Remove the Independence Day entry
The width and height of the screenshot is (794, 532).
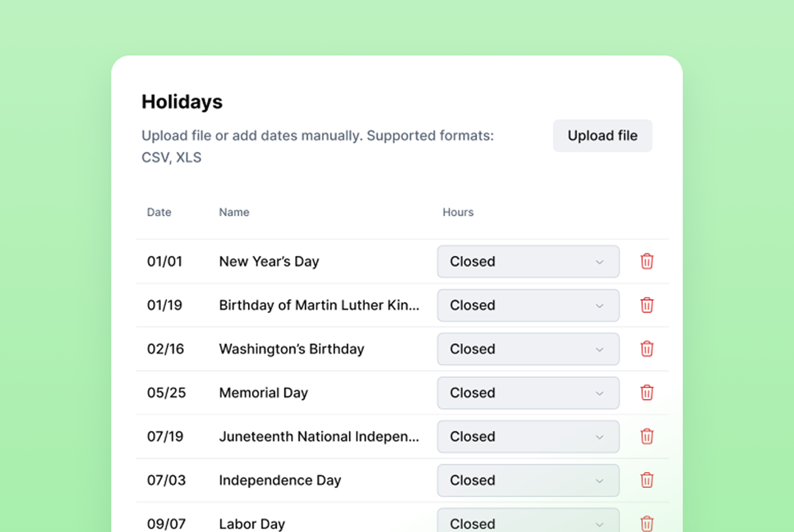pyautogui.click(x=647, y=480)
